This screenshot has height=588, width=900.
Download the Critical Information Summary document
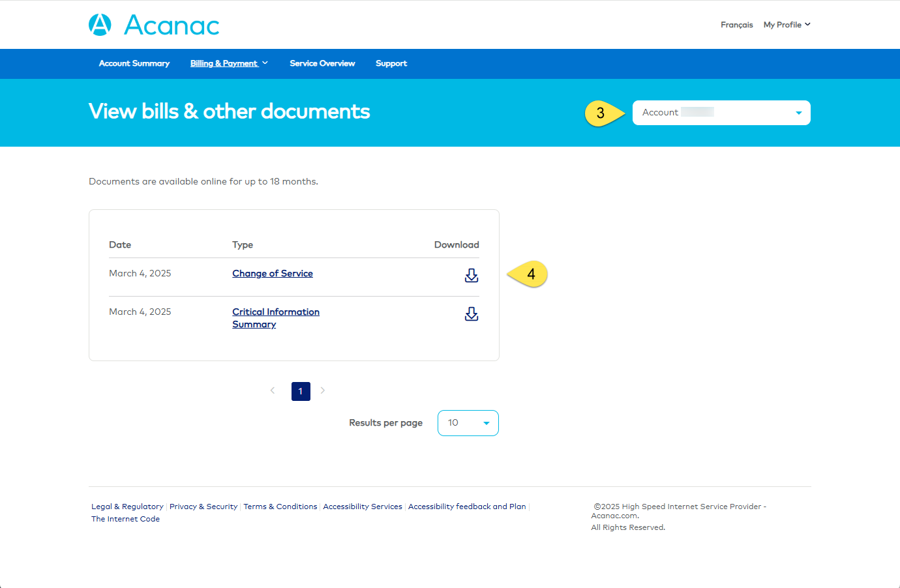click(x=472, y=314)
